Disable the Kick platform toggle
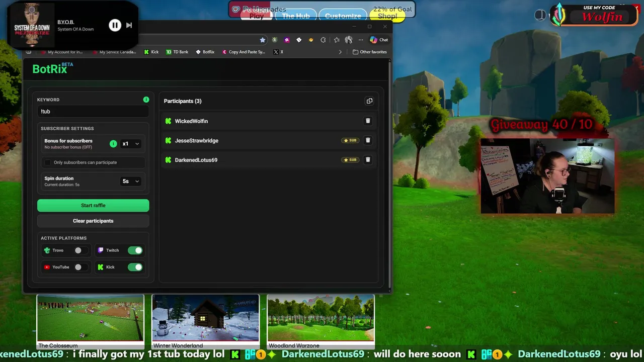Screen dimensions: 644x362 135,267
